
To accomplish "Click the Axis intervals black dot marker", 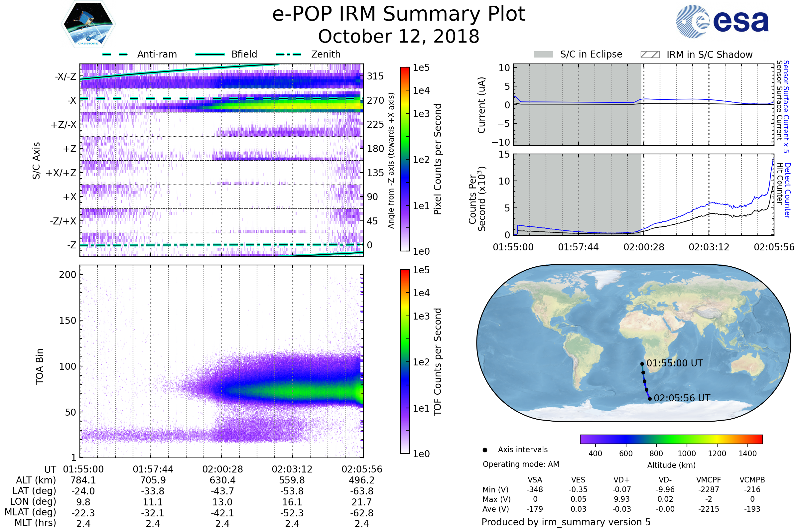I will [x=485, y=450].
